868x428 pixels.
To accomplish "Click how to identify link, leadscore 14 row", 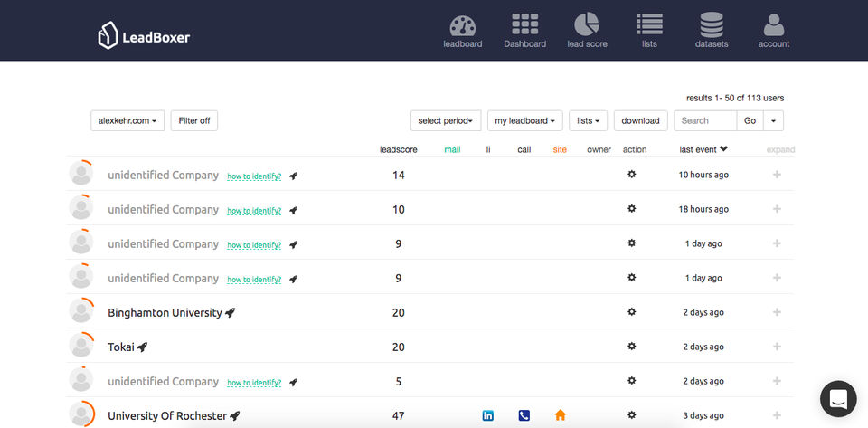I will (x=254, y=176).
